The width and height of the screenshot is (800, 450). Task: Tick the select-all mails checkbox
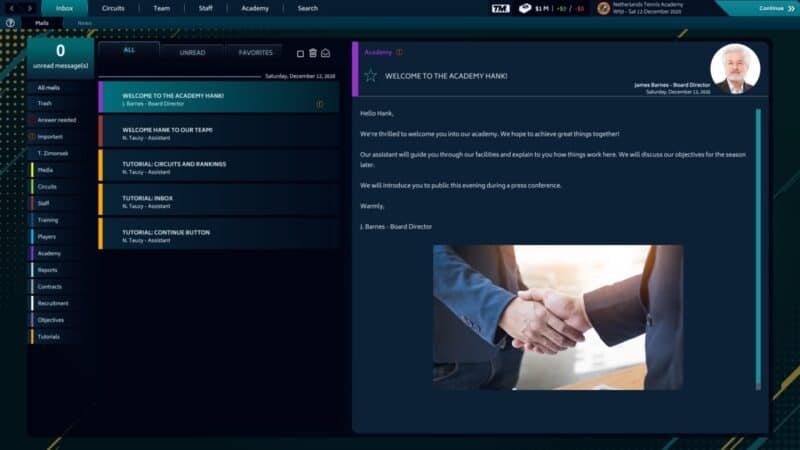(x=300, y=54)
